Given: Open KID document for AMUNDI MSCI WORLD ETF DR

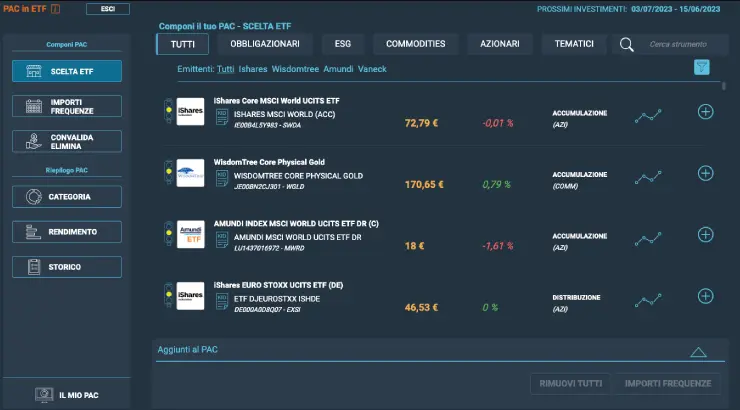Looking at the screenshot, I should click(222, 240).
